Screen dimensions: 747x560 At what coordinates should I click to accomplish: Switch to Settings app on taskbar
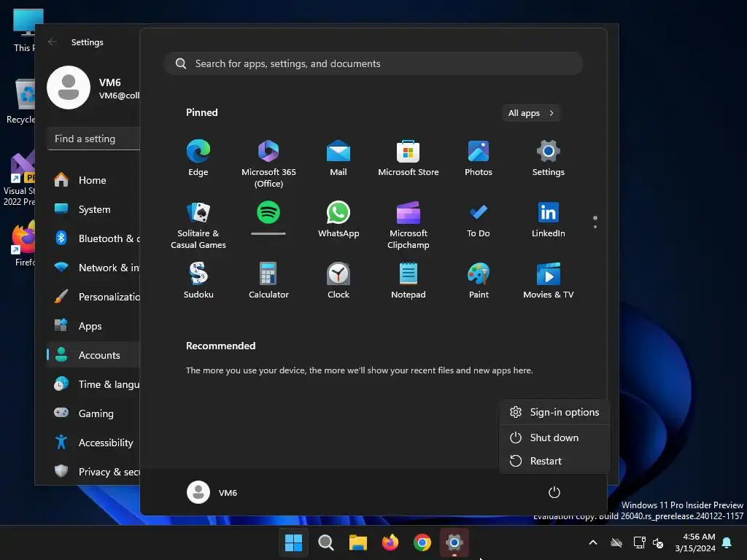pos(454,542)
